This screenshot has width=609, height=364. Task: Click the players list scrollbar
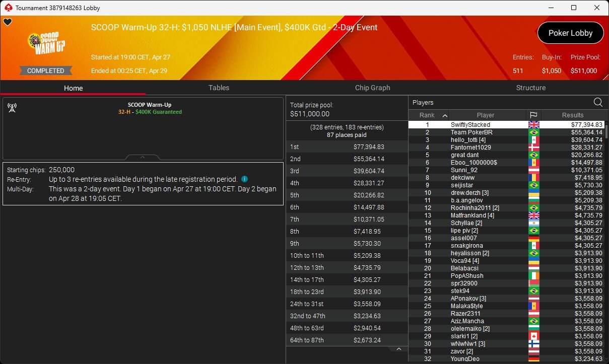pyautogui.click(x=606, y=131)
